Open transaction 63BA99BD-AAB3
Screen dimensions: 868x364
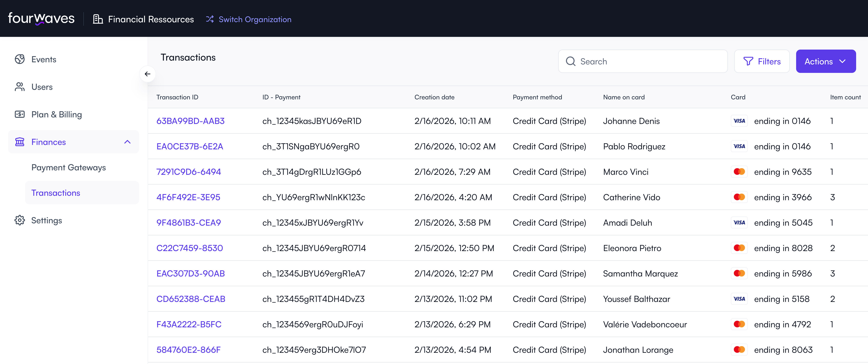click(191, 121)
